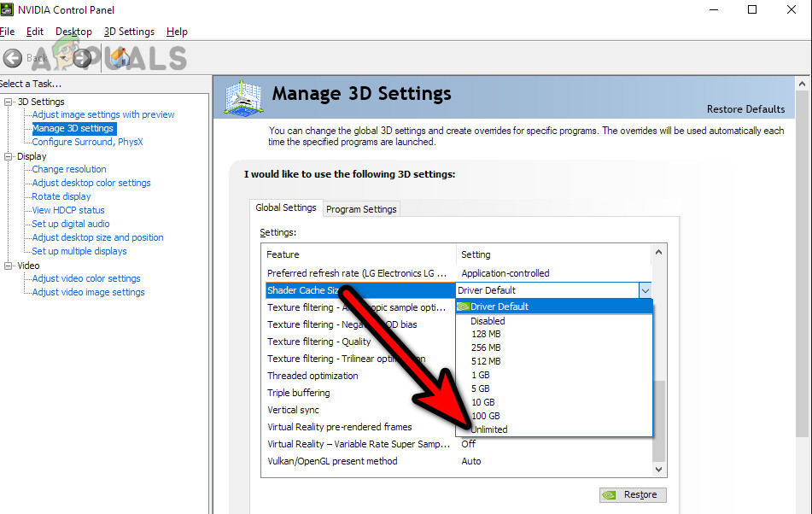Collapse the 3D Settings tree branch
The width and height of the screenshot is (812, 514).
click(x=7, y=101)
